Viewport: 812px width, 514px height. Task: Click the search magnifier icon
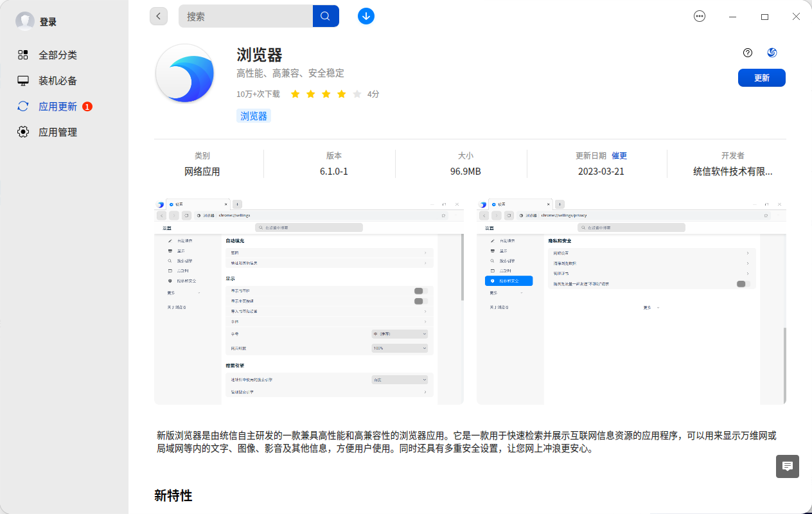325,16
